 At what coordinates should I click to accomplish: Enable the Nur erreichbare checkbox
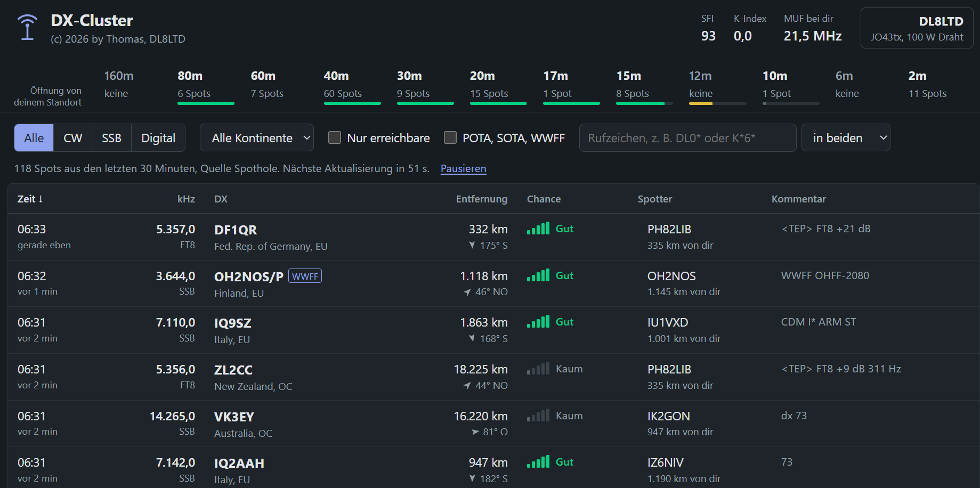coord(335,138)
